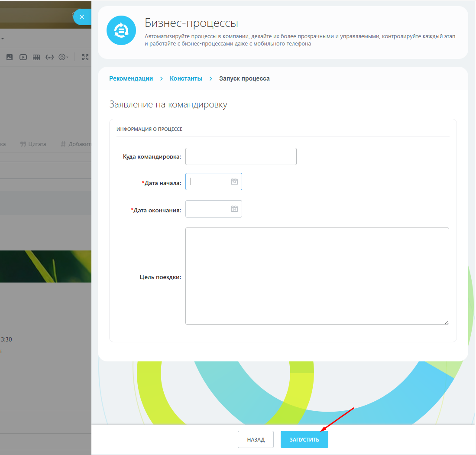The width and height of the screenshot is (476, 455).
Task: Focus the Куда командировка text field
Action: point(241,156)
